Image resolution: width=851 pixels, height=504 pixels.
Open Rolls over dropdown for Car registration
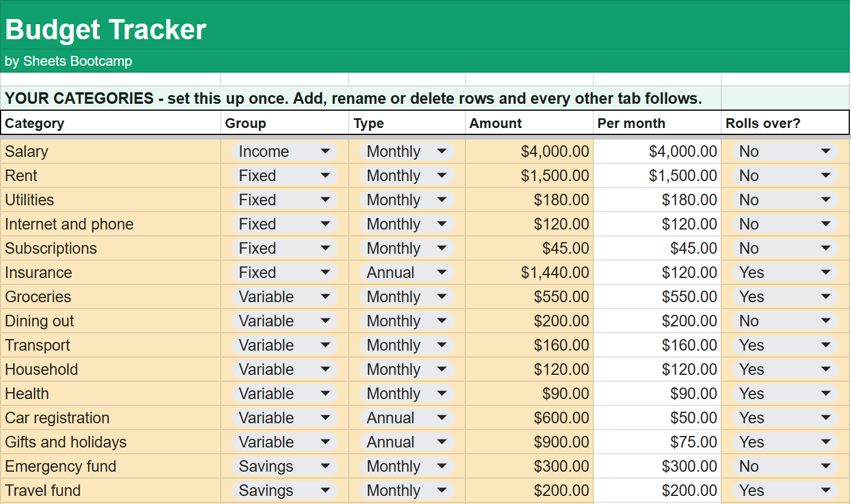pyautogui.click(x=785, y=418)
